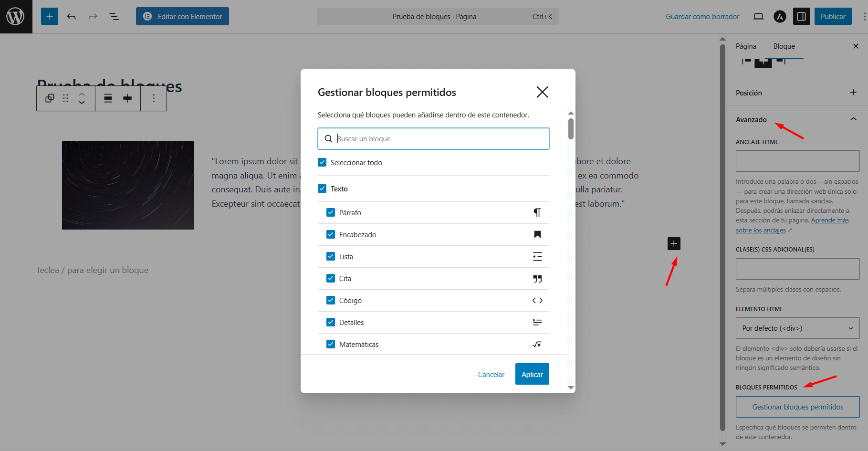Click the WordPress logo icon
This screenshot has height=451, width=868.
point(16,17)
